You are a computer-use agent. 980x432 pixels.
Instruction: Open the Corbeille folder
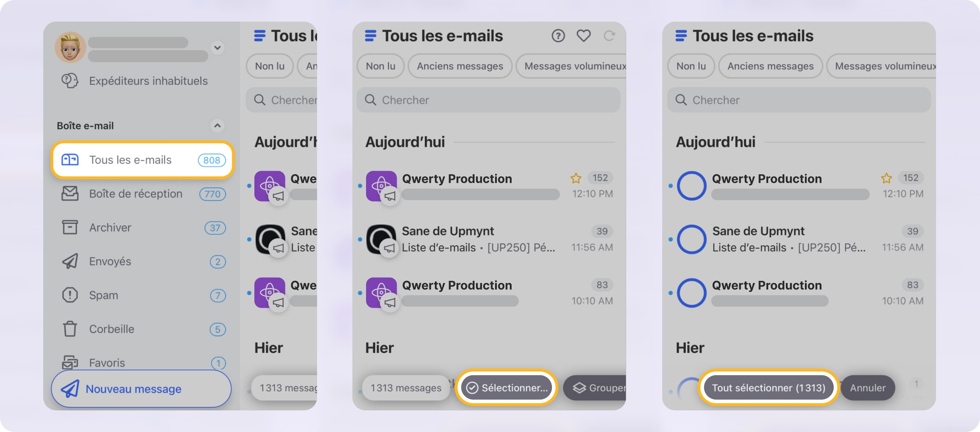pos(143,329)
